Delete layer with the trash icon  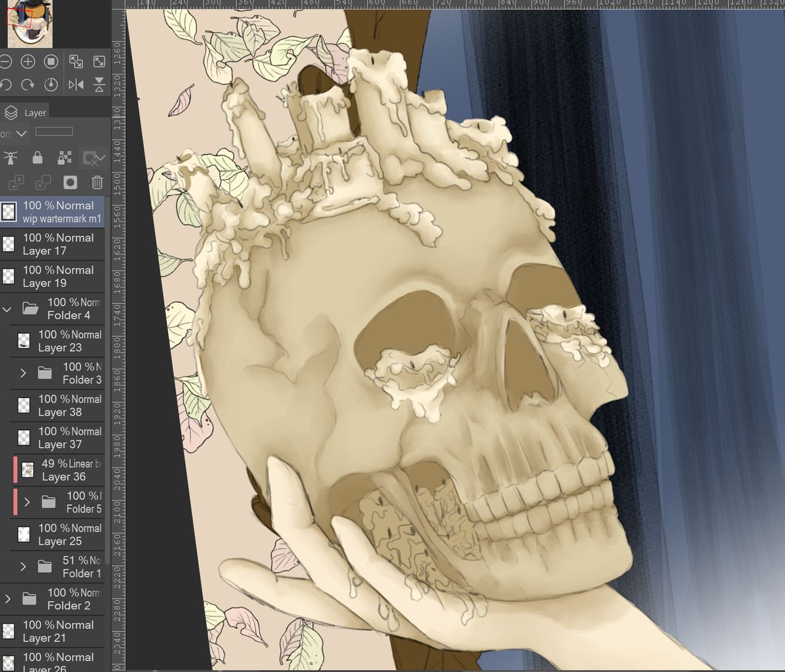click(x=97, y=182)
